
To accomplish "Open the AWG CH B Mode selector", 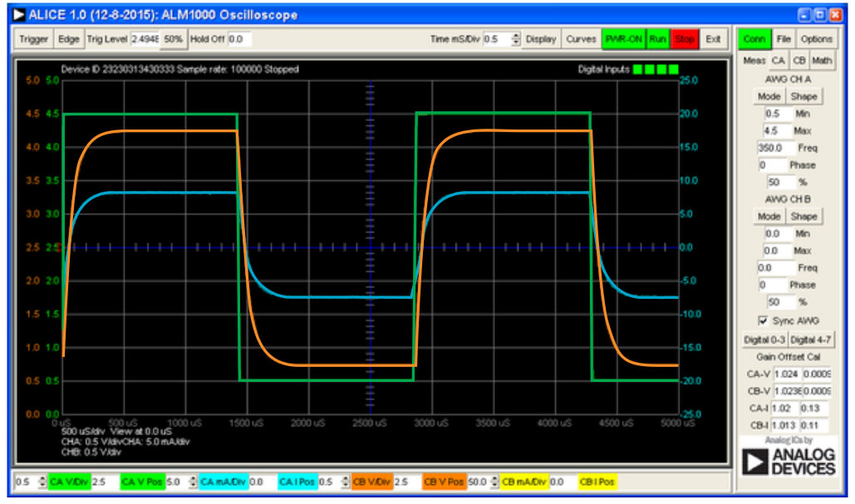I will point(769,216).
